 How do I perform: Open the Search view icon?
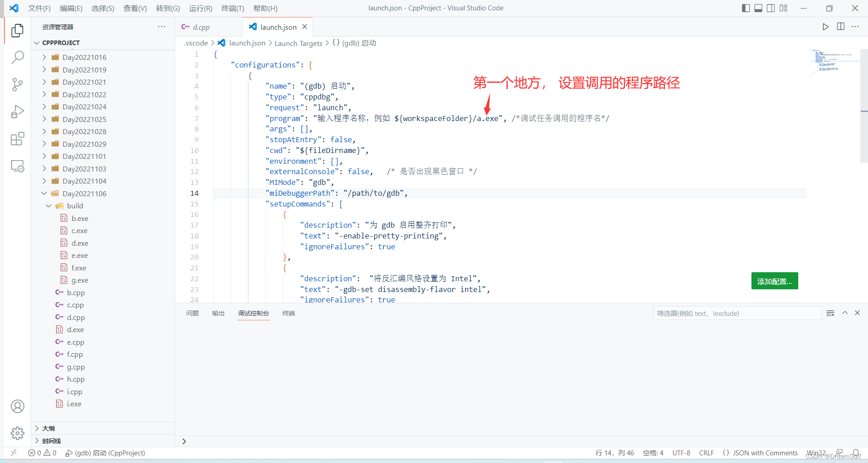point(18,57)
